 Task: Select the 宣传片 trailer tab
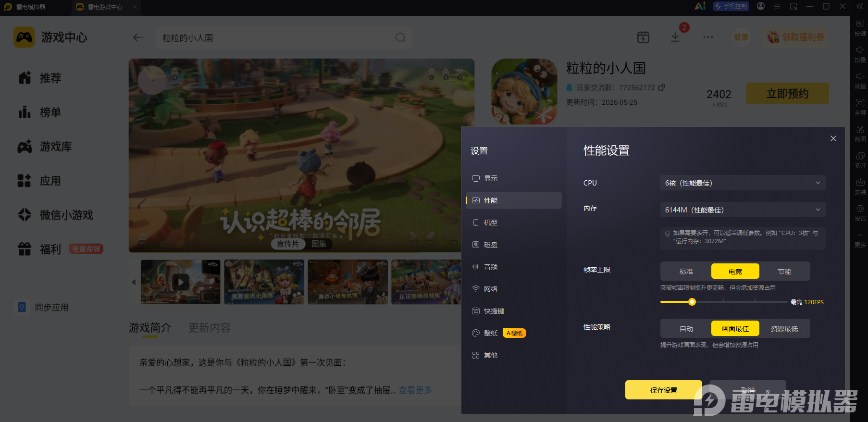coord(288,244)
